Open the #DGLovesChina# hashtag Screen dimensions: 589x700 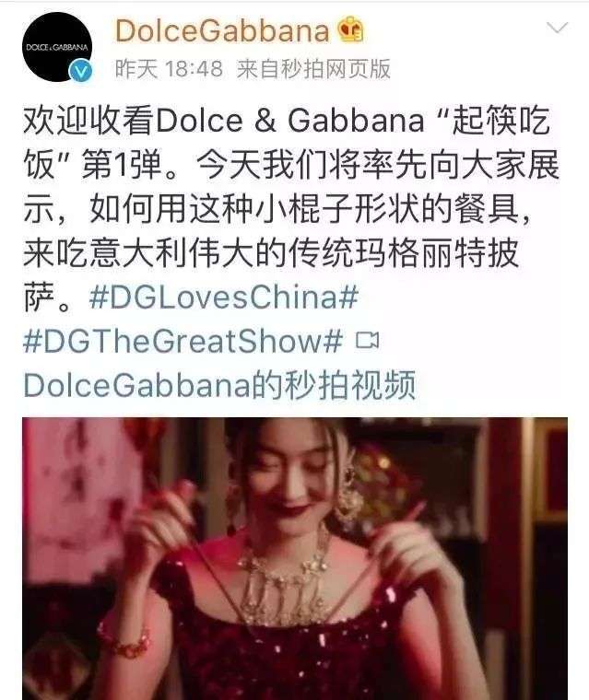[x=223, y=297]
